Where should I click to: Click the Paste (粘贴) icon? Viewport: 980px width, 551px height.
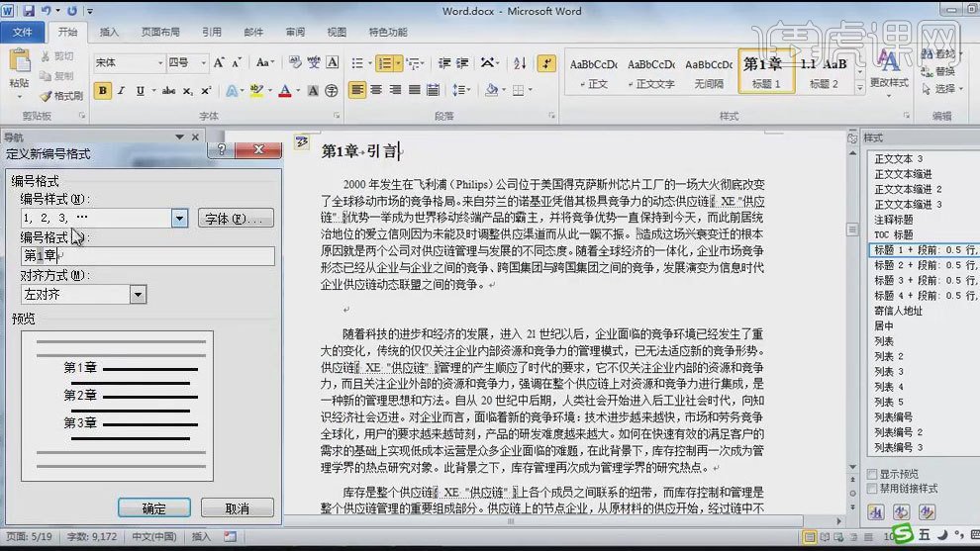tap(20, 61)
